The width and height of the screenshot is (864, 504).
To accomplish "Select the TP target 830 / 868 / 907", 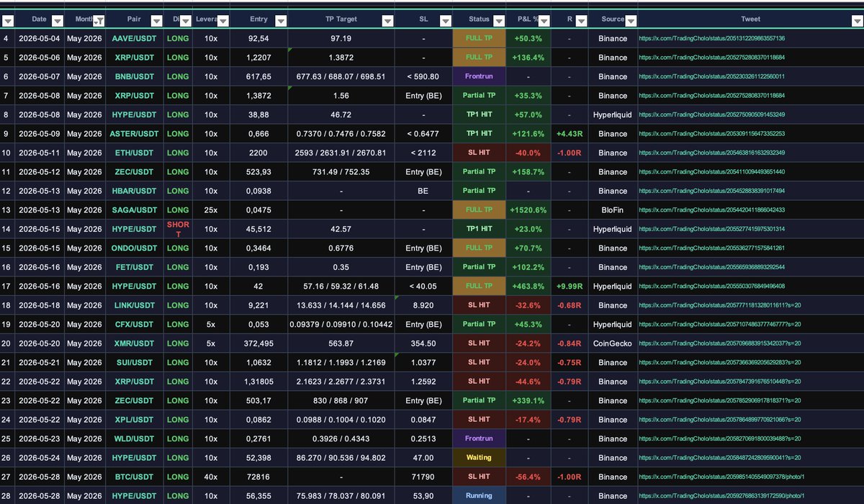I will pyautogui.click(x=341, y=400).
